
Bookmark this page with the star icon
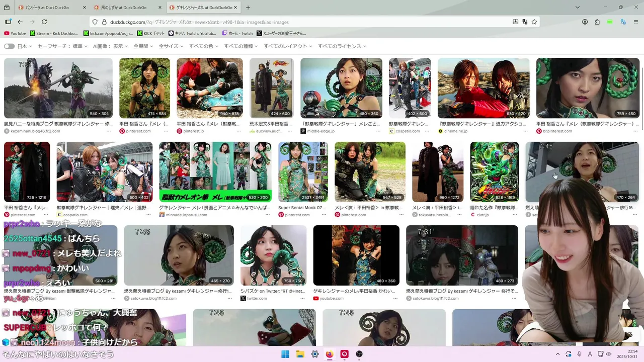point(534,22)
